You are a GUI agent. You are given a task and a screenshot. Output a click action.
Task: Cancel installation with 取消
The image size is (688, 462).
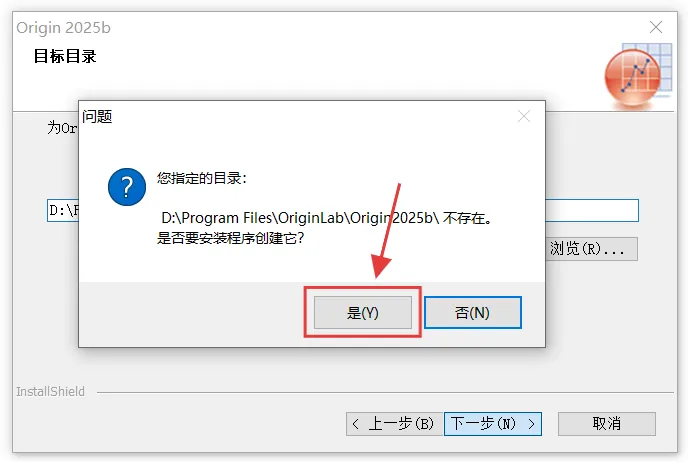pos(607,424)
